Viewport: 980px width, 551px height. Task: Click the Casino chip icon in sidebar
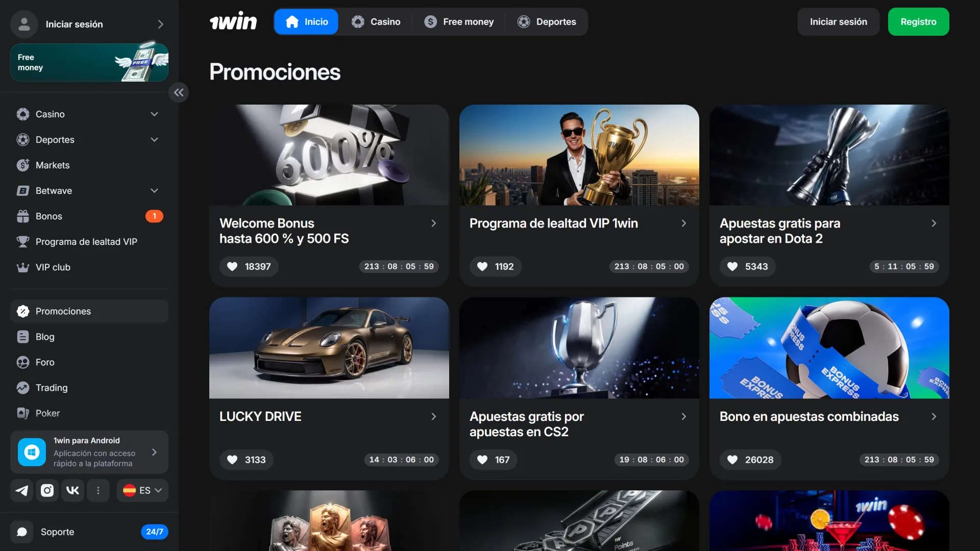click(23, 114)
